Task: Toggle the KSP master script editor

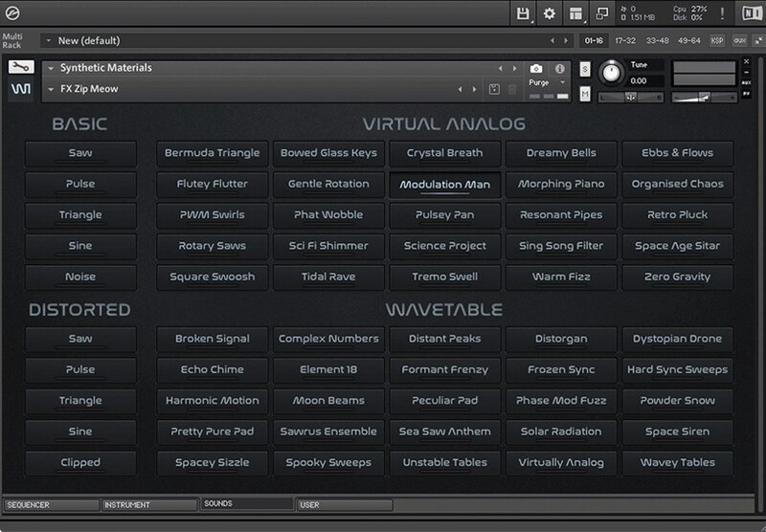Action: [x=717, y=41]
